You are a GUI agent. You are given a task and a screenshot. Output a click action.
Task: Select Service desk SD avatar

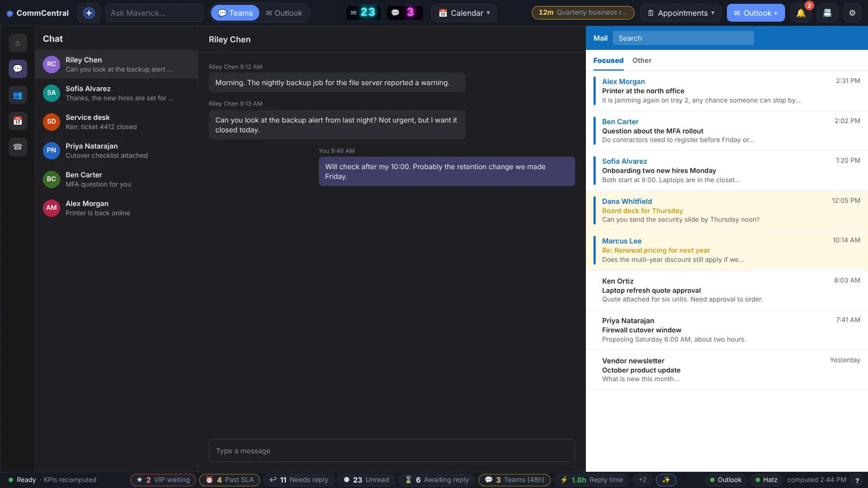(52, 121)
